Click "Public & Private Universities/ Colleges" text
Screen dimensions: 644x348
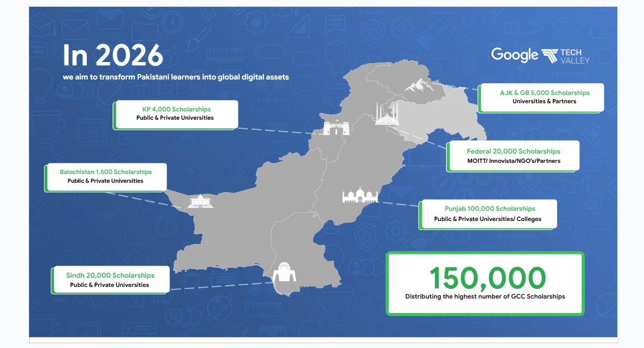pyautogui.click(x=488, y=219)
